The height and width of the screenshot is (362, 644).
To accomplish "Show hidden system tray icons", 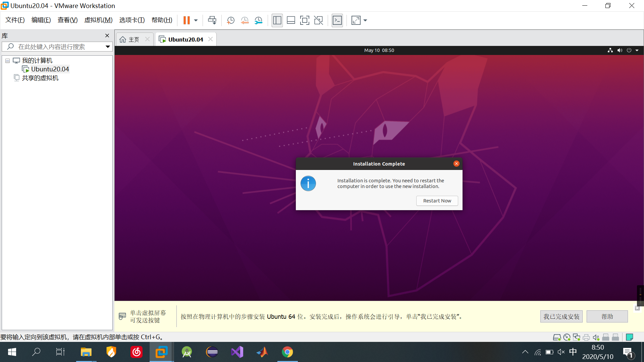I will 525,352.
